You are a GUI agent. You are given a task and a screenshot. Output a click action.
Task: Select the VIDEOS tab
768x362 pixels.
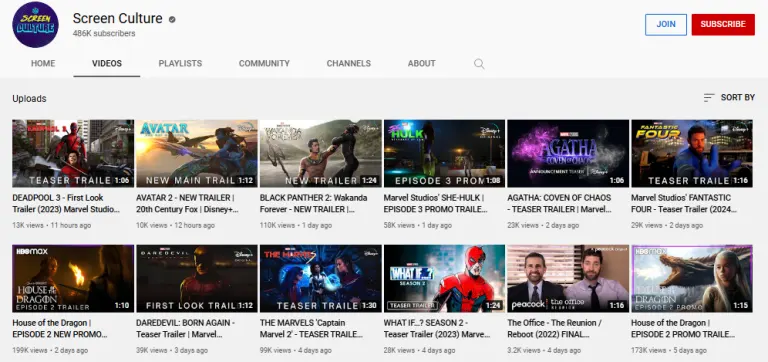107,64
